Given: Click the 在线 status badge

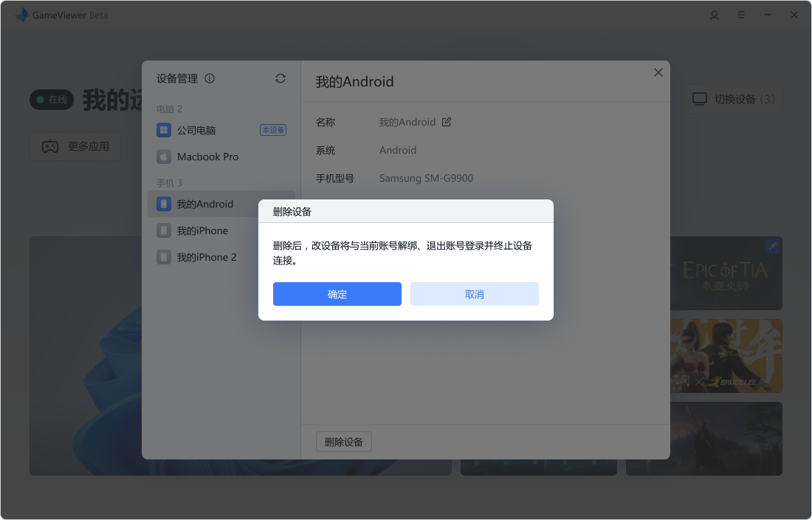Looking at the screenshot, I should [52, 99].
